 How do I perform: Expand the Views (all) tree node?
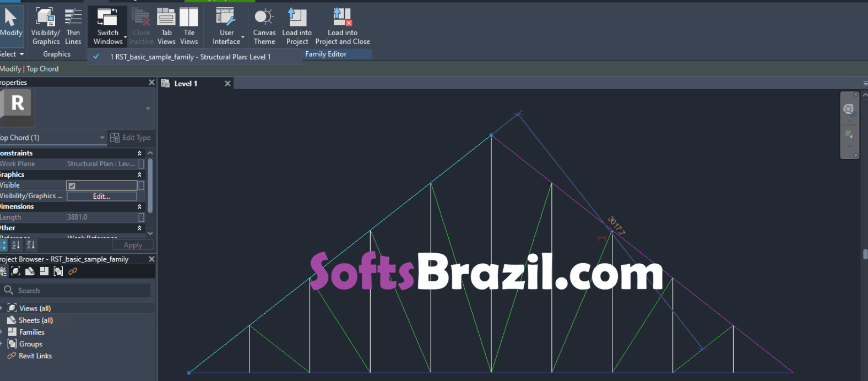2,308
